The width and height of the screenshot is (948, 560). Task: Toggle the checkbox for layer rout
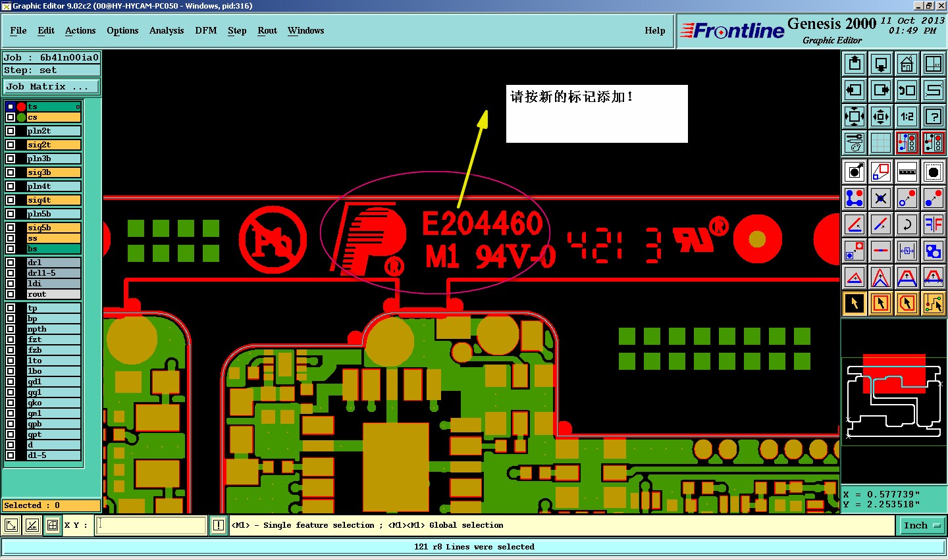pos(11,294)
